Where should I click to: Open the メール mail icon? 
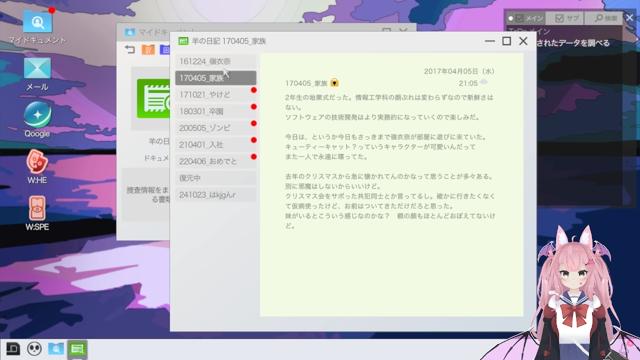pyautogui.click(x=37, y=74)
